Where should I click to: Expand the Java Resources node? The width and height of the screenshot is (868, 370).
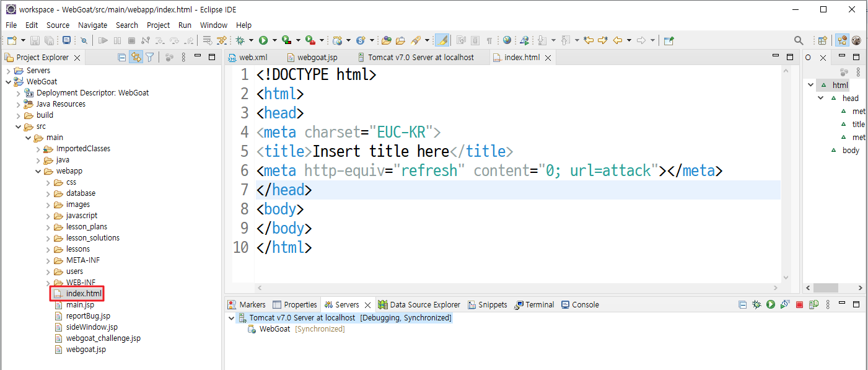pos(19,104)
